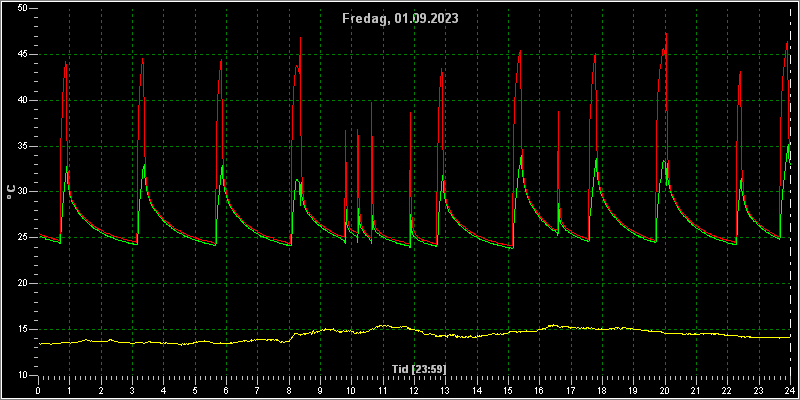Viewport: 800px width, 400px height.
Task: Select the white dashed time cursor line
Action: (x=790, y=193)
